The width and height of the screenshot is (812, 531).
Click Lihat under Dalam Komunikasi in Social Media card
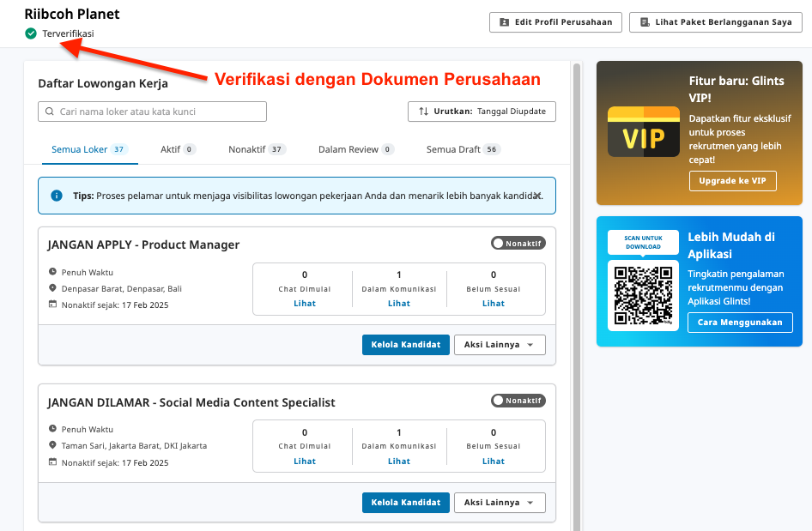[x=399, y=462]
